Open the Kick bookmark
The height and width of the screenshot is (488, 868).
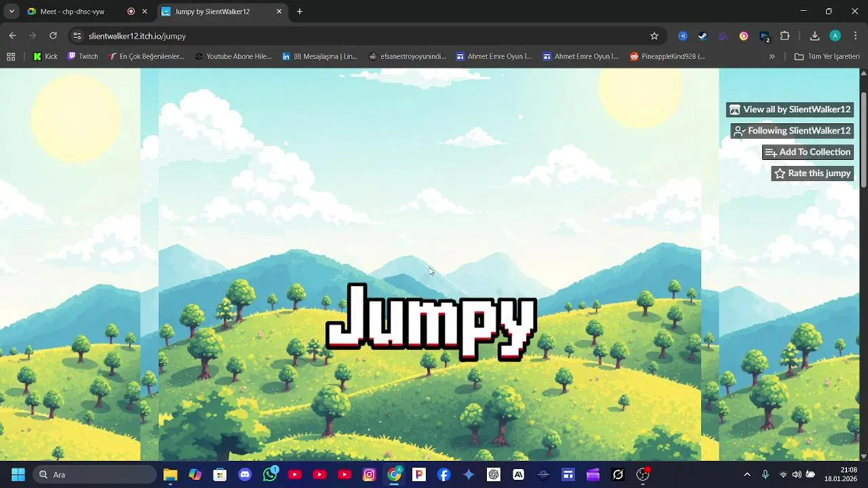tap(45, 57)
